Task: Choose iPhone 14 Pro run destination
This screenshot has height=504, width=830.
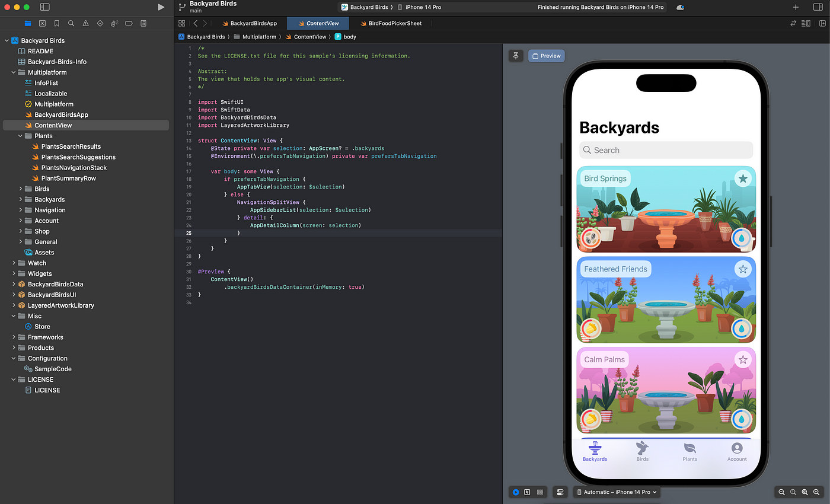Action: point(419,7)
